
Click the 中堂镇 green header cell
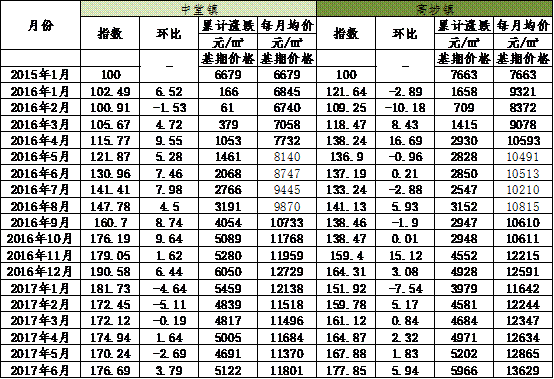[198, 8]
